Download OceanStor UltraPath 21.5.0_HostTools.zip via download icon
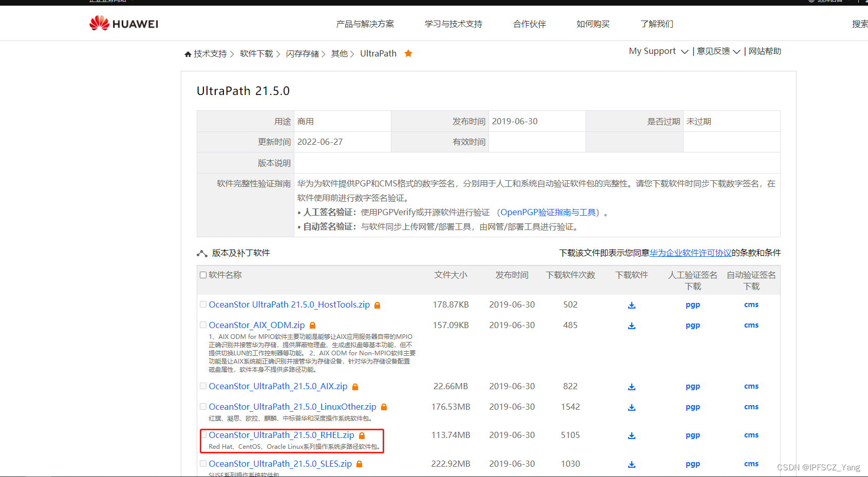This screenshot has width=868, height=477. 632,305
